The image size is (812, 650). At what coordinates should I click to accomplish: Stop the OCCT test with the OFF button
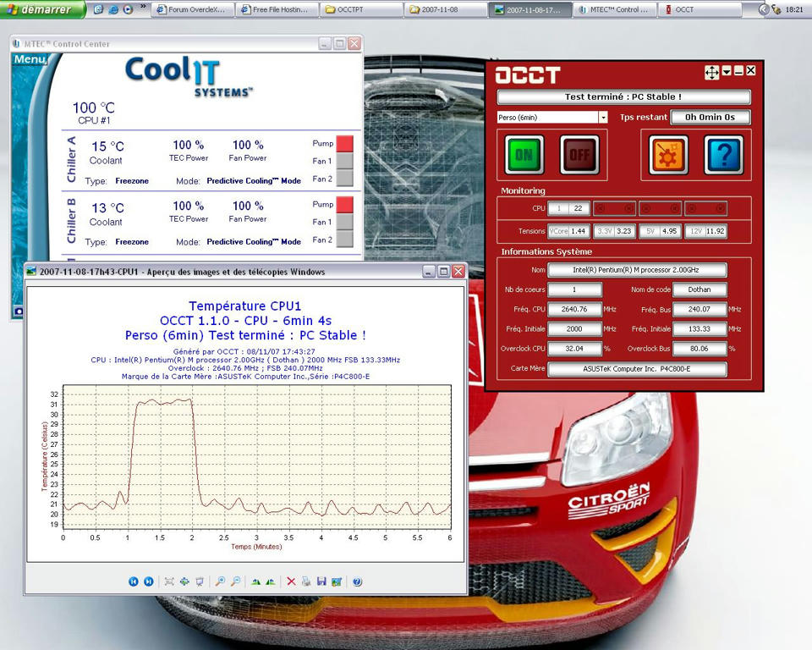pyautogui.click(x=579, y=155)
